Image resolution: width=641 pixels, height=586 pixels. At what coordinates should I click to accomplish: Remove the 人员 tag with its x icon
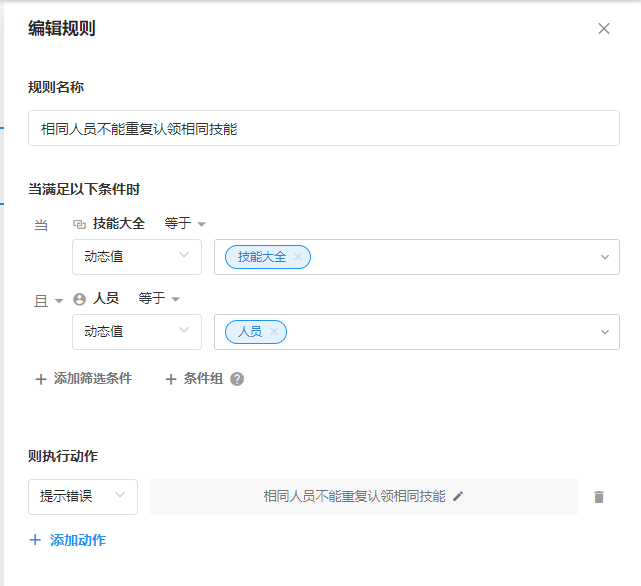274,332
